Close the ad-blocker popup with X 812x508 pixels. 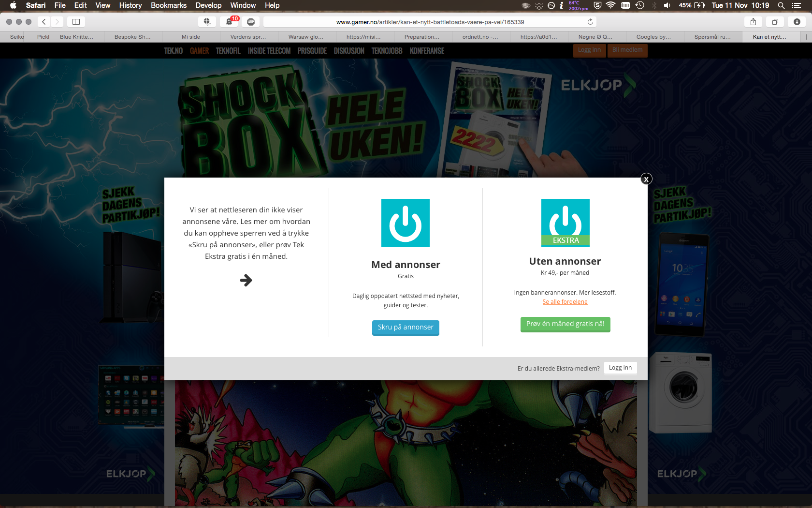[x=646, y=179]
